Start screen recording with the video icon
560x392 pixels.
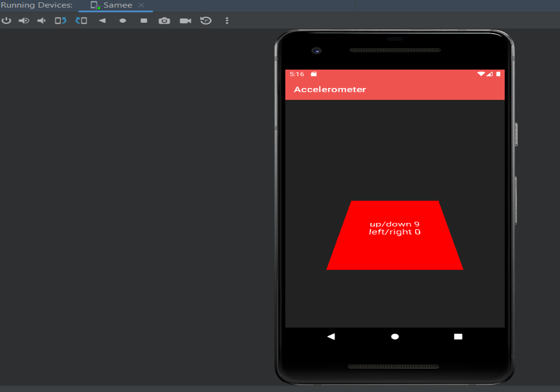coord(186,21)
